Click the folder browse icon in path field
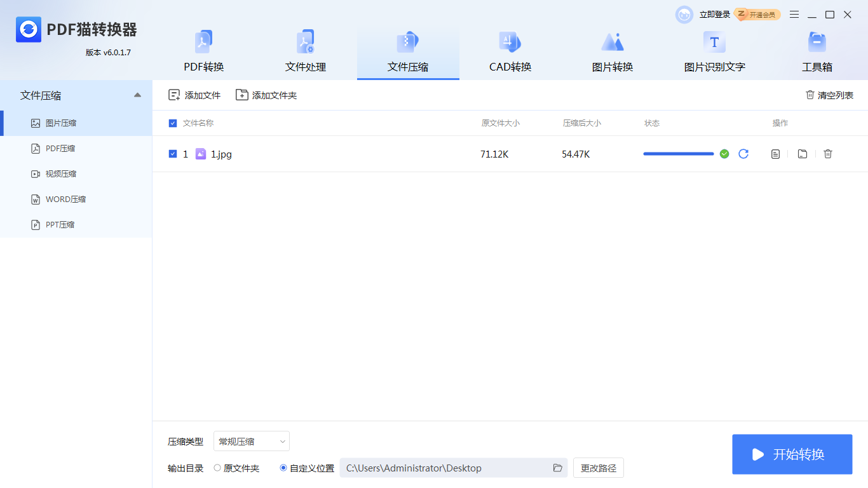Image resolution: width=868 pixels, height=488 pixels. [558, 468]
